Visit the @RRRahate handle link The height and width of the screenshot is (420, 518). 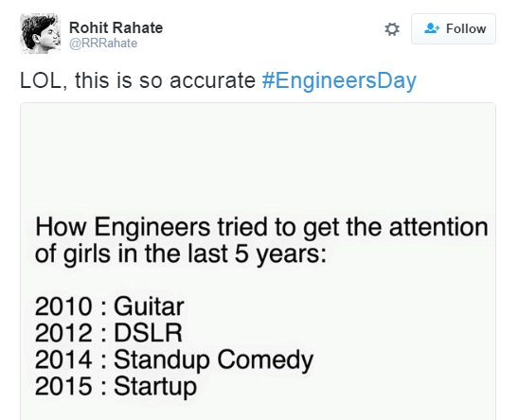coord(103,44)
